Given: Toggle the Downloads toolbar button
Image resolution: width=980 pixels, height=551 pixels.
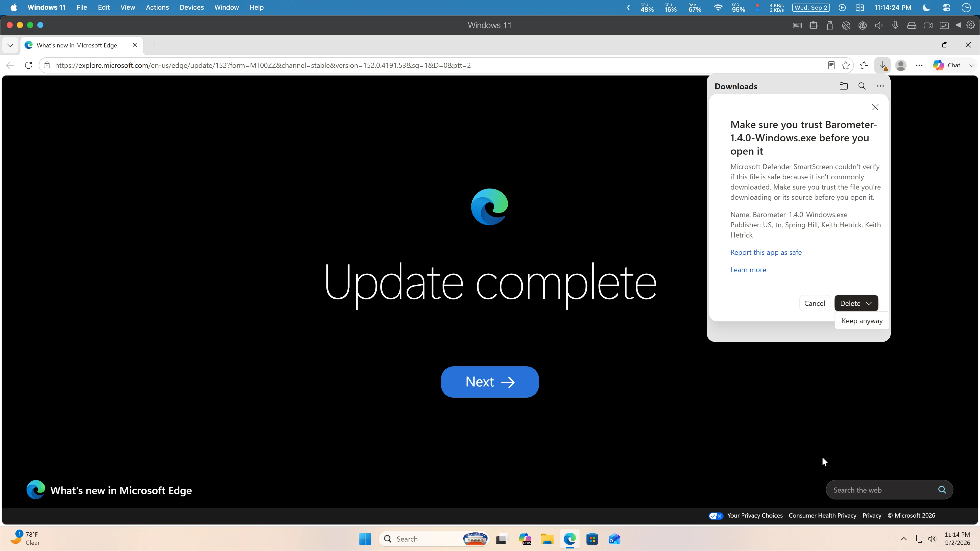Looking at the screenshot, I should tap(883, 65).
